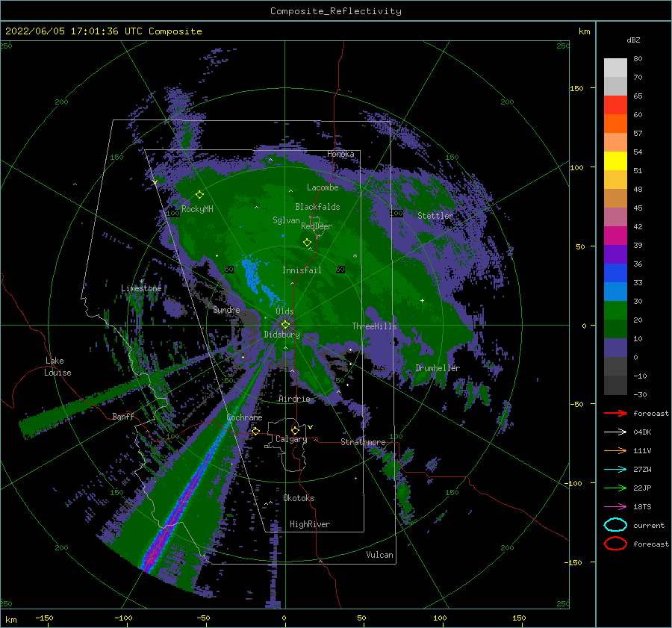The width and height of the screenshot is (672, 628).
Task: Click the light gray 70-80 dBZ swatch
Action: [x=615, y=68]
